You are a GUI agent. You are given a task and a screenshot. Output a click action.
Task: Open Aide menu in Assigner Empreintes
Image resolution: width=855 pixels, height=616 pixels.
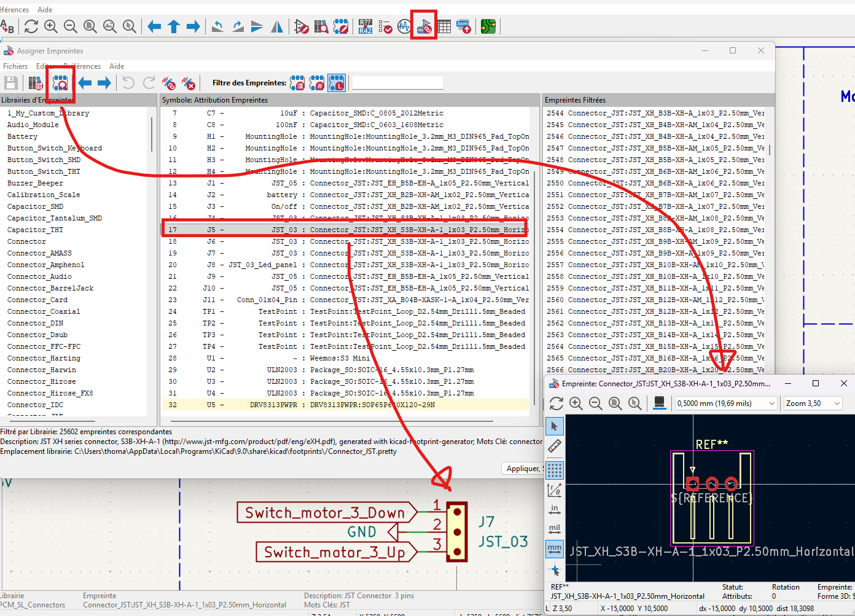[x=117, y=66]
